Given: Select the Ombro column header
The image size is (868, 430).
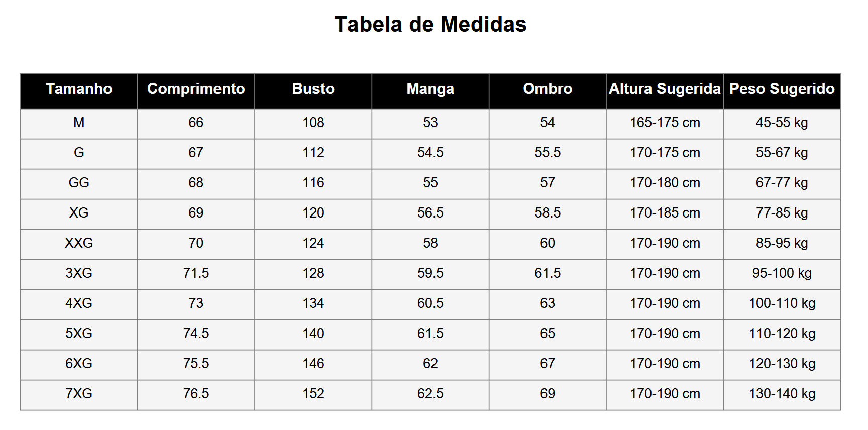Looking at the screenshot, I should point(548,89).
